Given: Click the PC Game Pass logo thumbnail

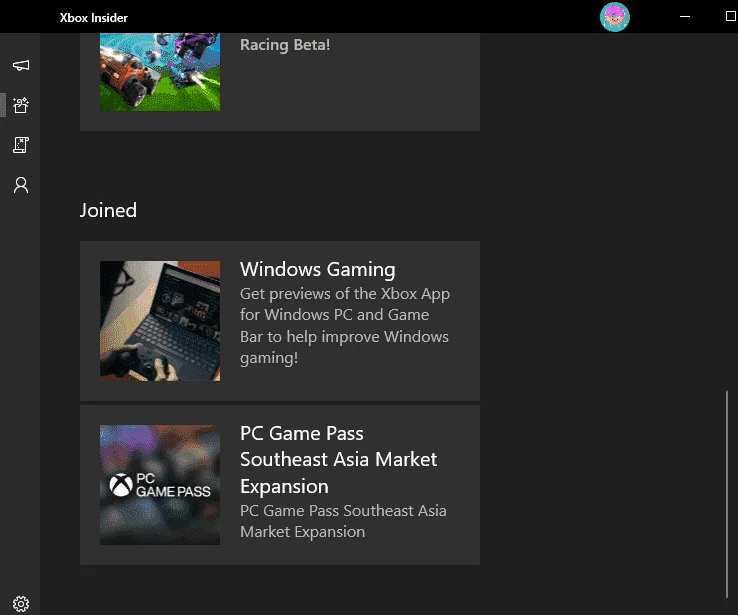Looking at the screenshot, I should click(160, 485).
